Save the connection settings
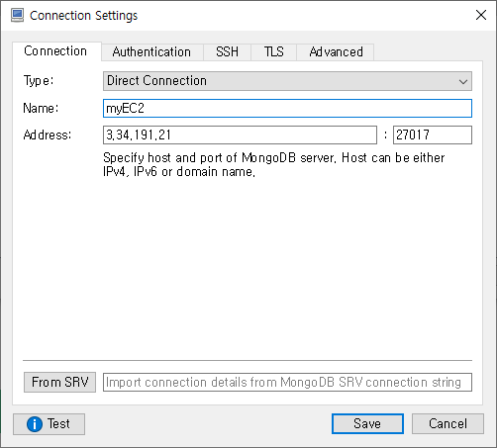The image size is (497, 448). (x=367, y=423)
